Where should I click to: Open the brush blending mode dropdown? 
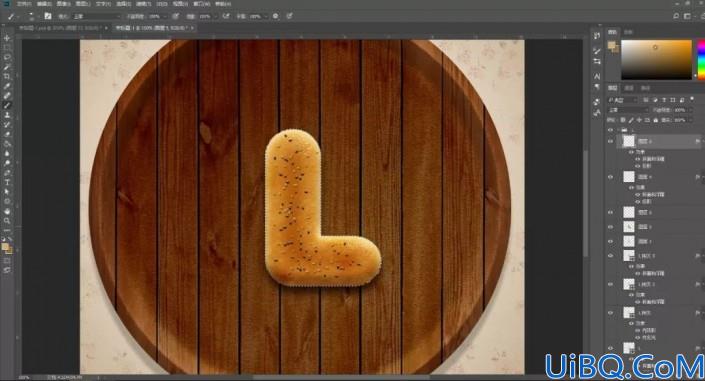96,16
